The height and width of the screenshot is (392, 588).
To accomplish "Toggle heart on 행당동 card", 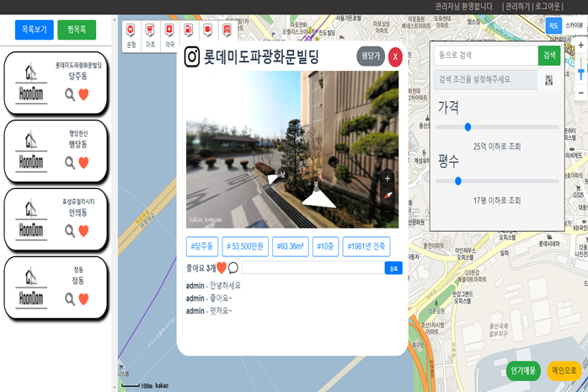I will pyautogui.click(x=83, y=163).
